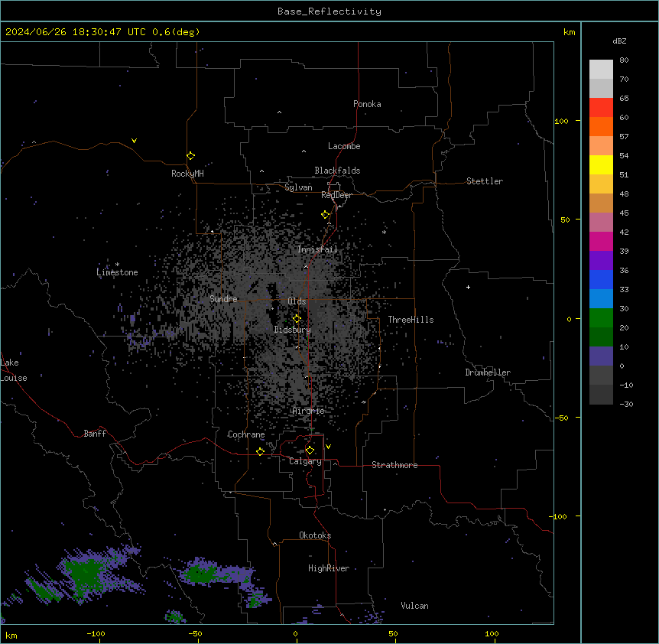Select the Strathmore label
The image size is (659, 644).
(394, 465)
